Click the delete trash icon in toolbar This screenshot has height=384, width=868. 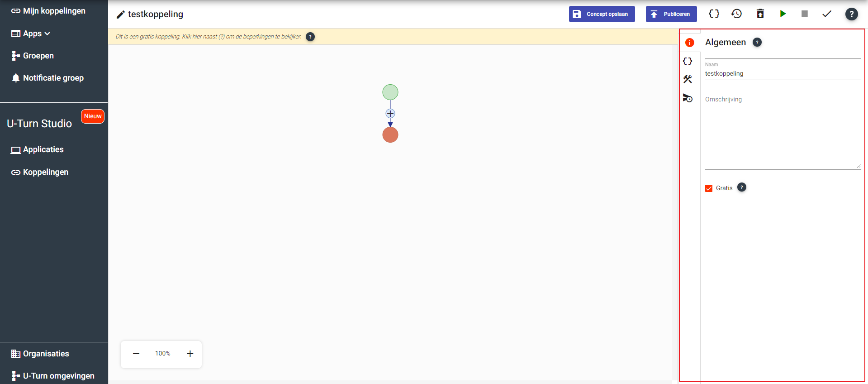[x=760, y=14]
